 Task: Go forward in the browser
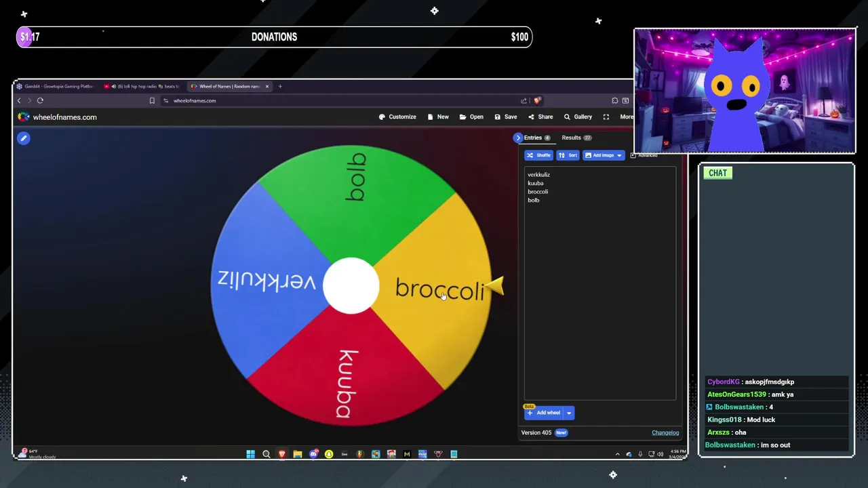pos(29,100)
